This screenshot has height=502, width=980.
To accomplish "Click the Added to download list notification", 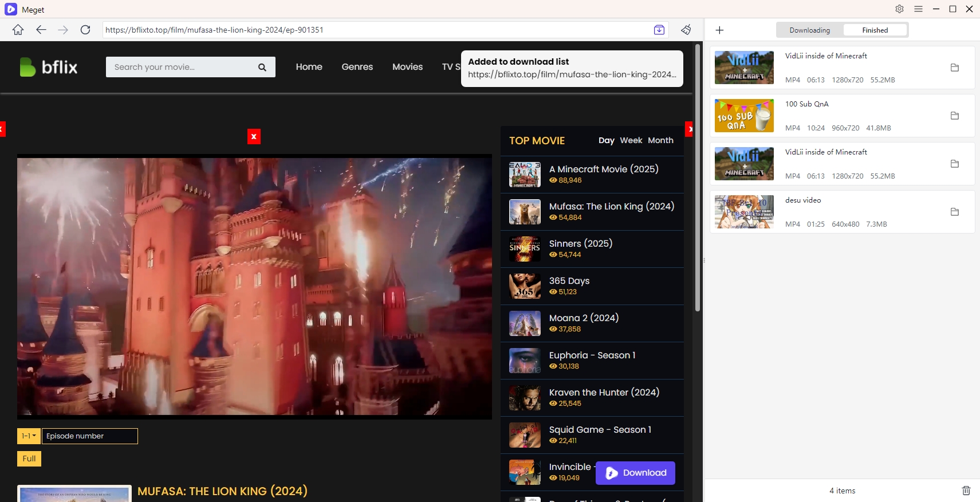I will coord(572,68).
